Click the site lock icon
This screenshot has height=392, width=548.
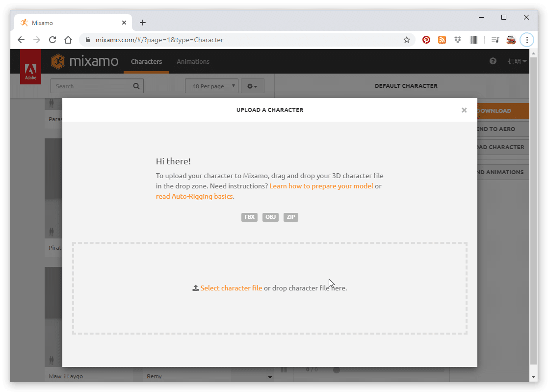[x=88, y=40]
